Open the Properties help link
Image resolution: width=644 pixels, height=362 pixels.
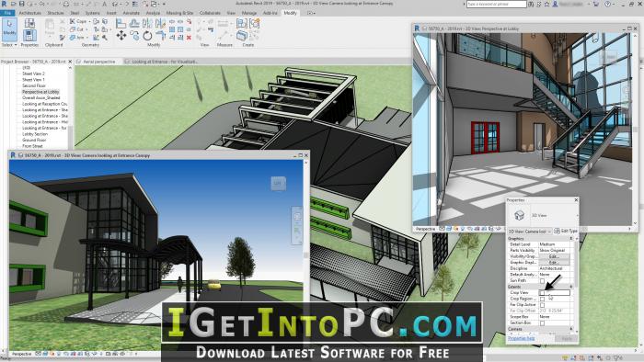(x=522, y=338)
